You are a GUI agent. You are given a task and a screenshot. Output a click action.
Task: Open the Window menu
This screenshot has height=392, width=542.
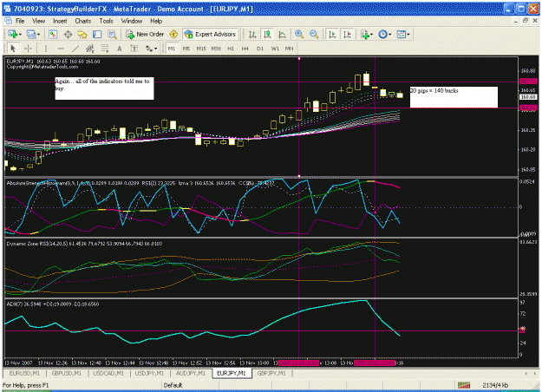point(132,21)
